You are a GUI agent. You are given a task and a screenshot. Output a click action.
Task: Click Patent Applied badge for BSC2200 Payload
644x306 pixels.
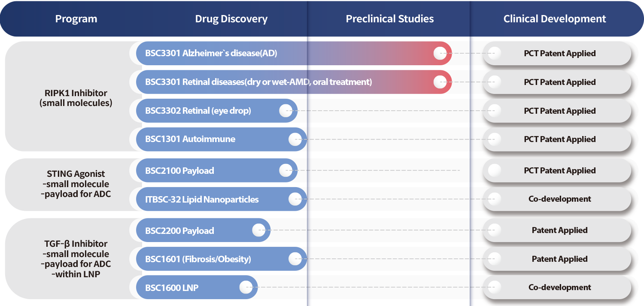(x=559, y=230)
